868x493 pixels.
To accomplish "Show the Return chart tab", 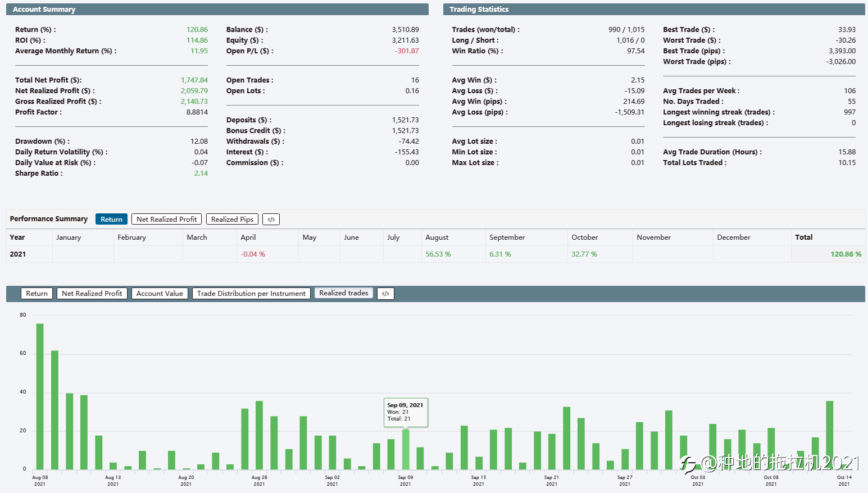I will [37, 294].
